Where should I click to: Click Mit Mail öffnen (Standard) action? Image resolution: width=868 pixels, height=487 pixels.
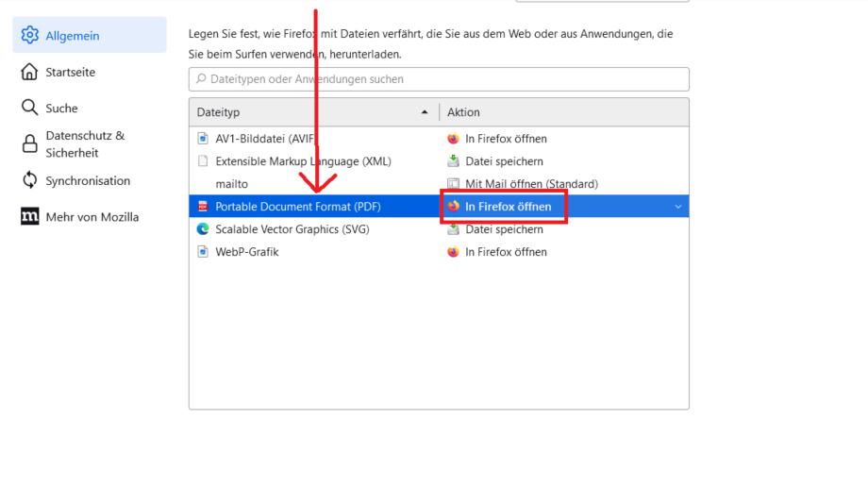coord(531,184)
